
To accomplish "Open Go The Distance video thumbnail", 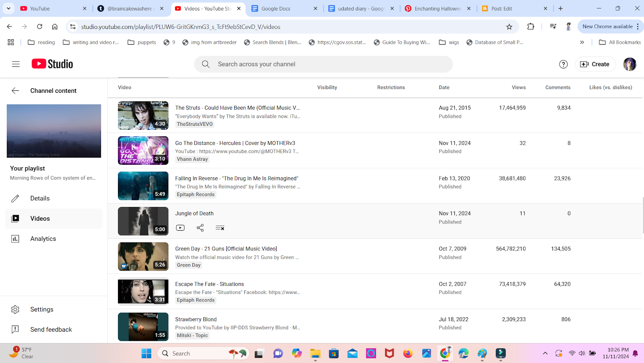I will click(143, 151).
